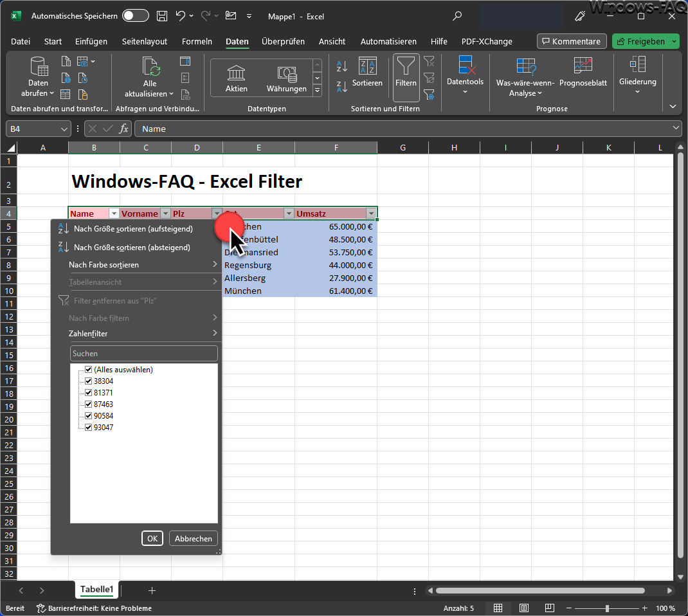Click the recent sources clock icon
This screenshot has height=616, width=688.
[x=82, y=78]
